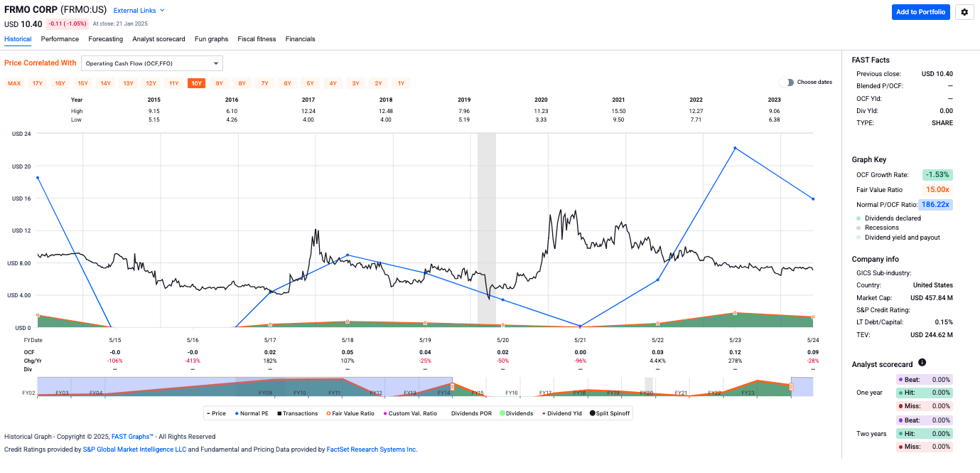Switch to the Forecasting tab

[x=105, y=39]
